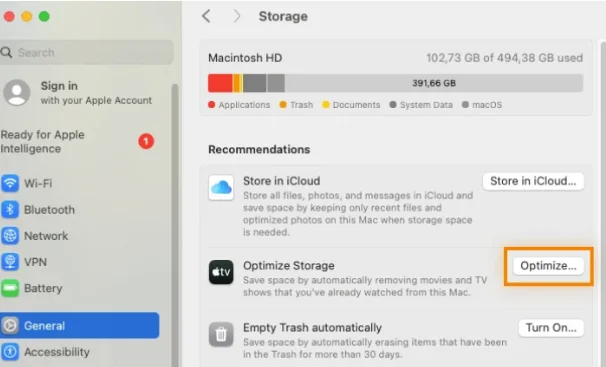Click the Trash legend label
This screenshot has width=606, height=367.
click(x=301, y=105)
